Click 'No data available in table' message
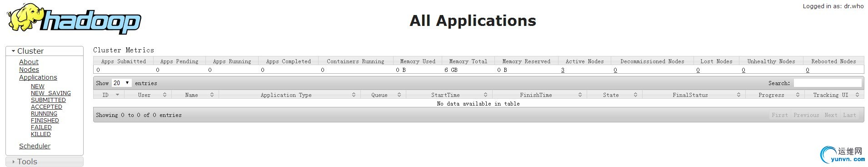Viewport: 868px width, 167px height. [478, 104]
